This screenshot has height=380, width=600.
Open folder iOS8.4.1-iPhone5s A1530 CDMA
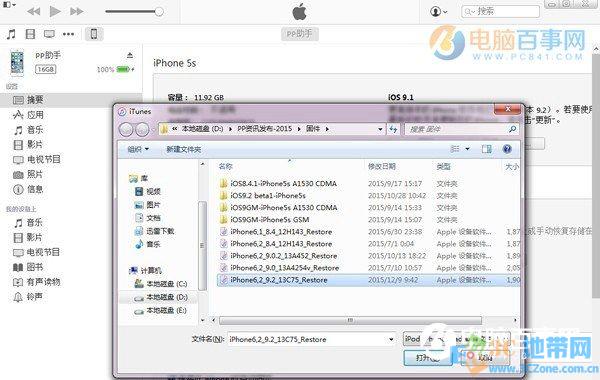point(279,184)
